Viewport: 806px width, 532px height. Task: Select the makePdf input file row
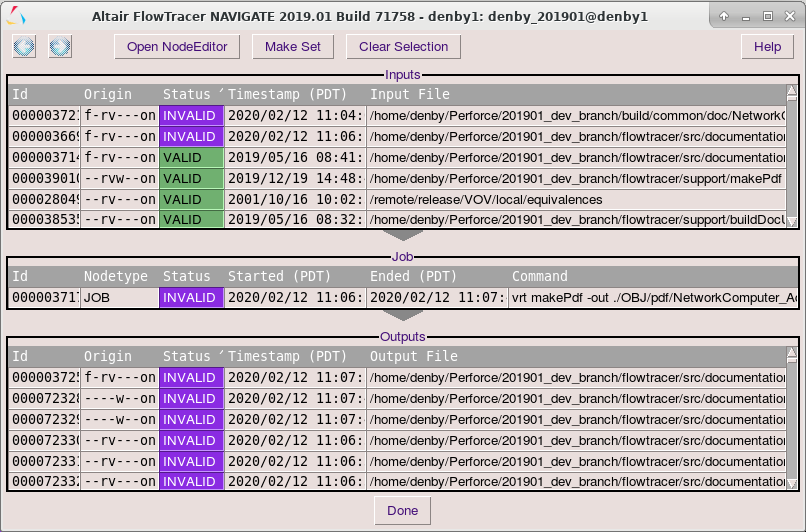click(575, 178)
